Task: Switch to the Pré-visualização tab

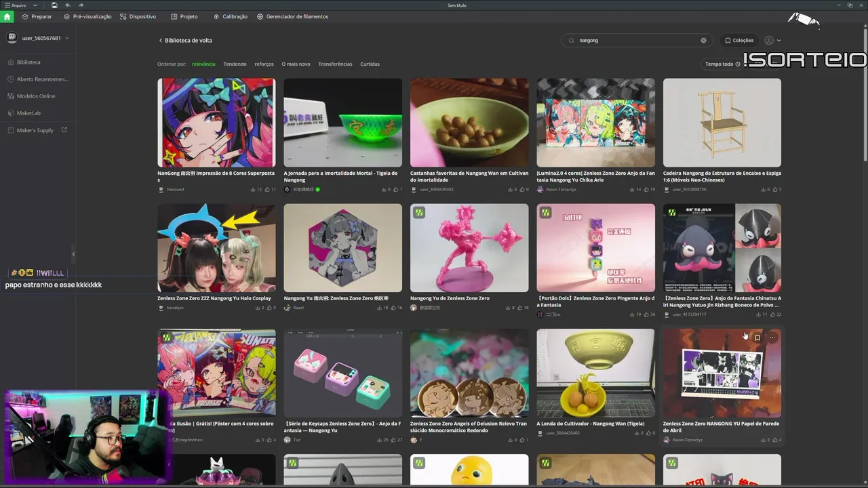Action: click(87, 16)
